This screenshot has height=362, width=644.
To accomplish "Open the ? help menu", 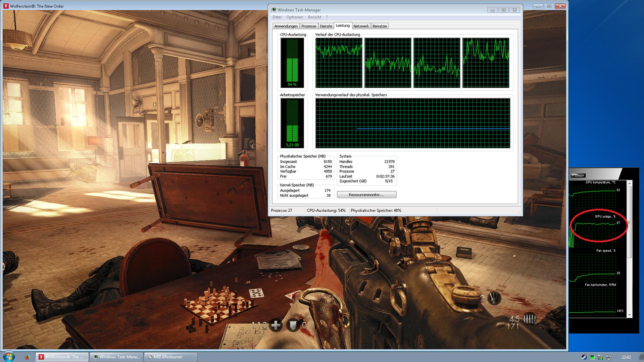I will click(327, 17).
